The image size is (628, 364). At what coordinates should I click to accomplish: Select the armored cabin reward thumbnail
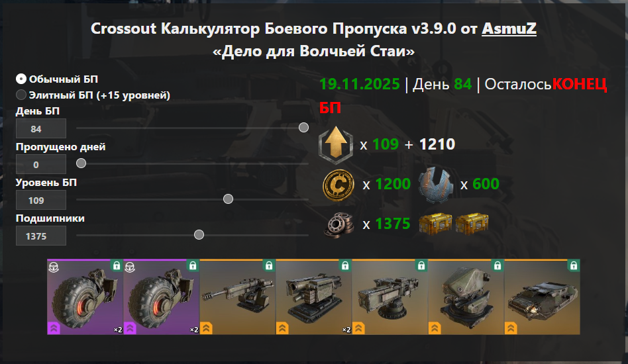(x=542, y=296)
